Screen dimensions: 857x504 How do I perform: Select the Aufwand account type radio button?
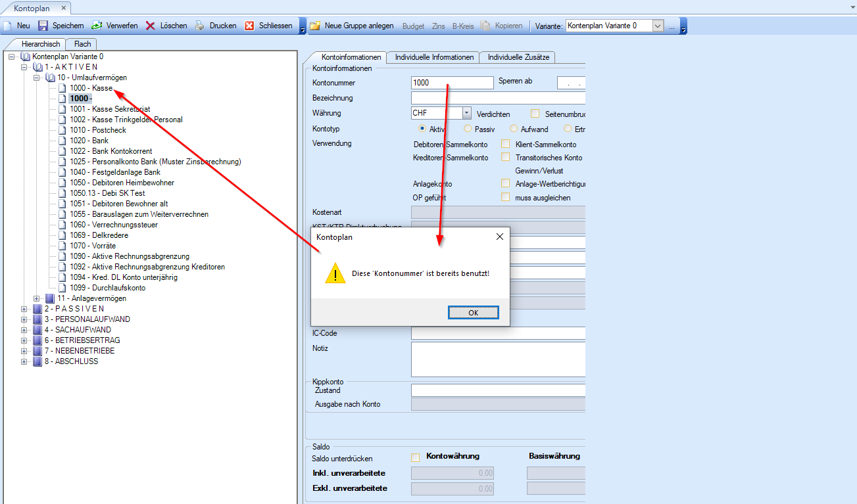[x=514, y=129]
